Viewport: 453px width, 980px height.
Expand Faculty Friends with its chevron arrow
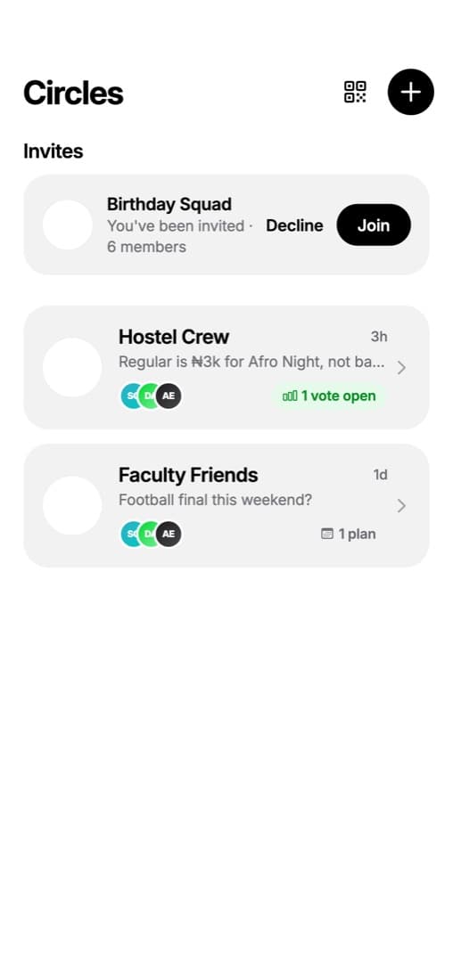[401, 506]
